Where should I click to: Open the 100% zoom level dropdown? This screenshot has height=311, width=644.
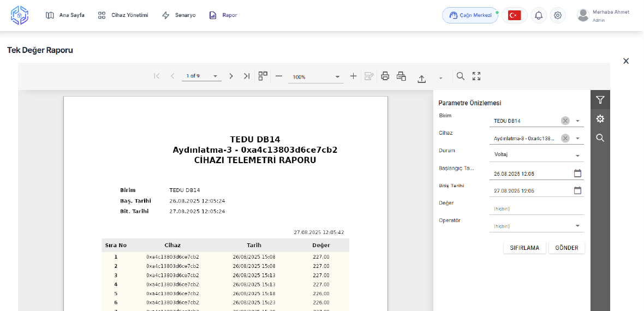coord(337,77)
